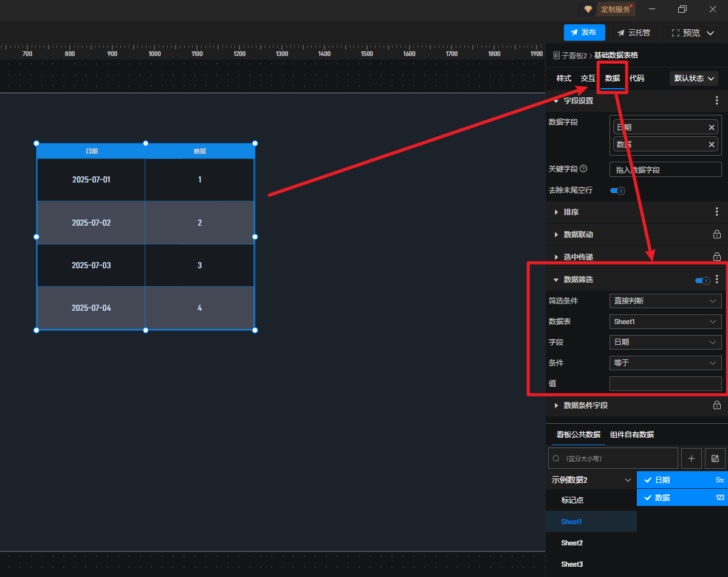Screen dimensions: 728x577
Task: Disable the 数据筛选 toggle switch
Action: click(x=702, y=280)
